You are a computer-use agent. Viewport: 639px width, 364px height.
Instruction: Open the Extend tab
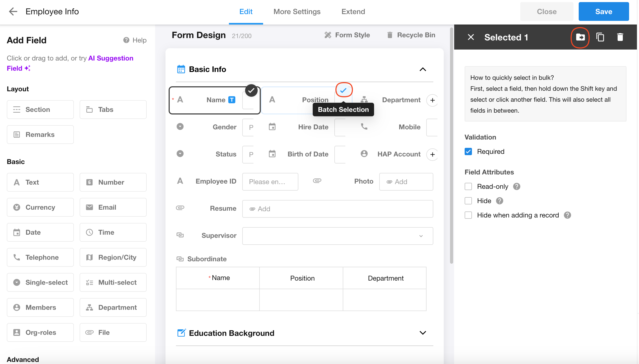353,11
